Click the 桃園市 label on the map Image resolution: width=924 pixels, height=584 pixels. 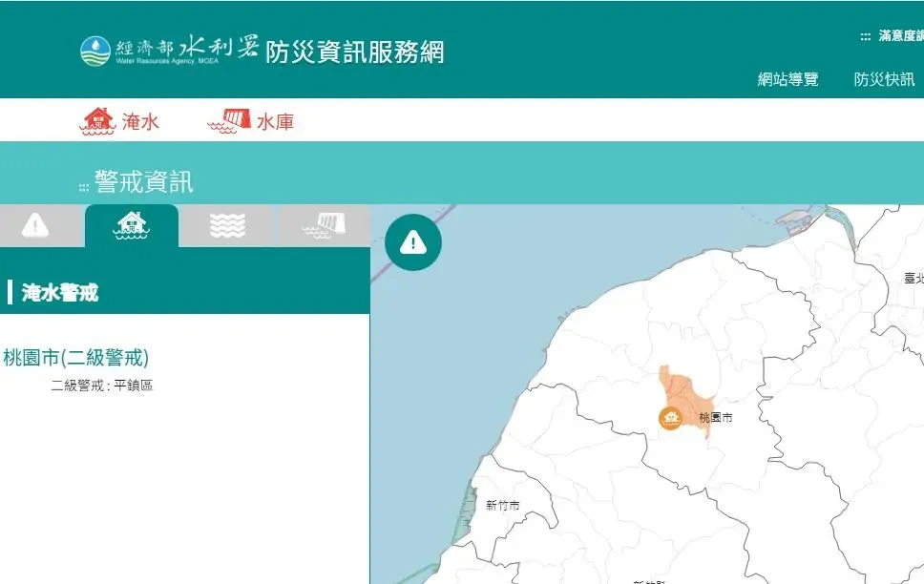715,418
